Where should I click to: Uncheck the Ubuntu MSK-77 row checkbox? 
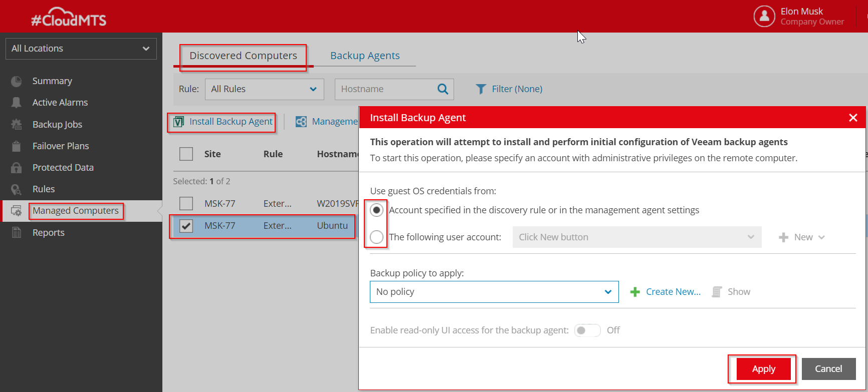pyautogui.click(x=186, y=226)
